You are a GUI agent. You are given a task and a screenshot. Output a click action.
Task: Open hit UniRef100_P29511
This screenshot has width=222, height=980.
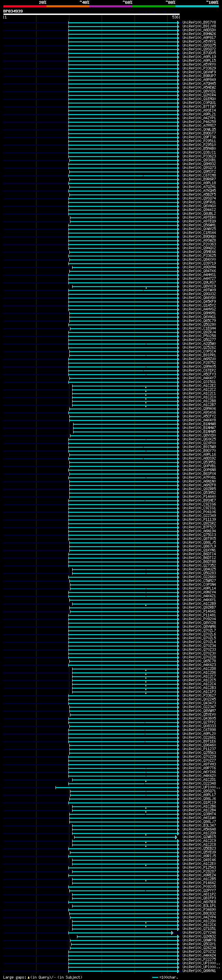pyautogui.click(x=199, y=141)
